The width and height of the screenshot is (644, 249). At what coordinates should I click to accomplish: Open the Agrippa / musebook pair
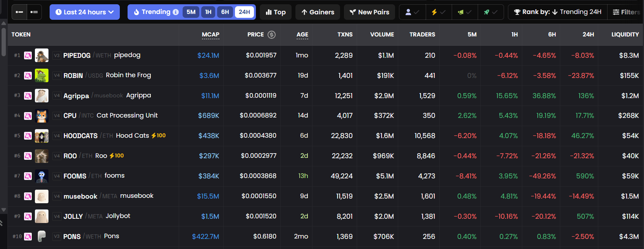(93, 96)
